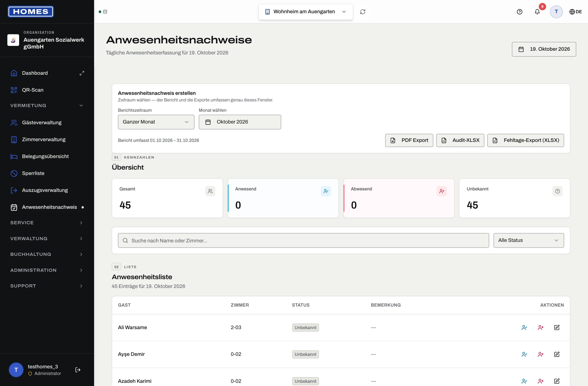
Task: Edit note for Azadeh Karimi
Action: 557,381
